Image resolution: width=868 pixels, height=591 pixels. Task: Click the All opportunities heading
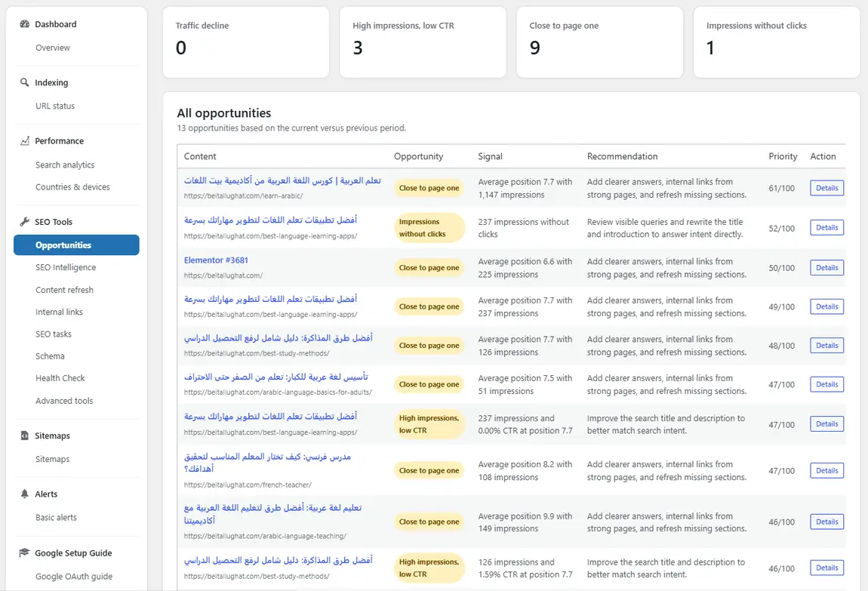coord(223,113)
